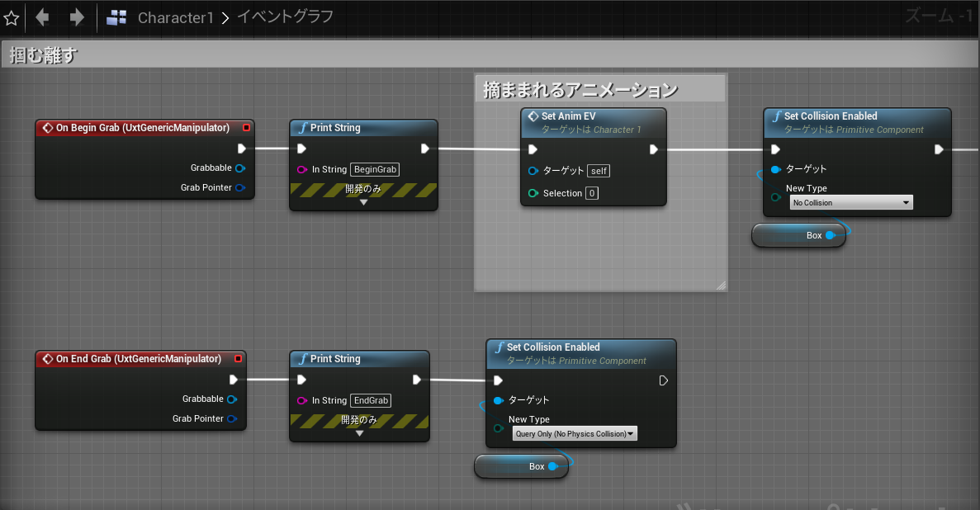
Task: Expand the EndGrab Print String advanced options
Action: pos(359,434)
